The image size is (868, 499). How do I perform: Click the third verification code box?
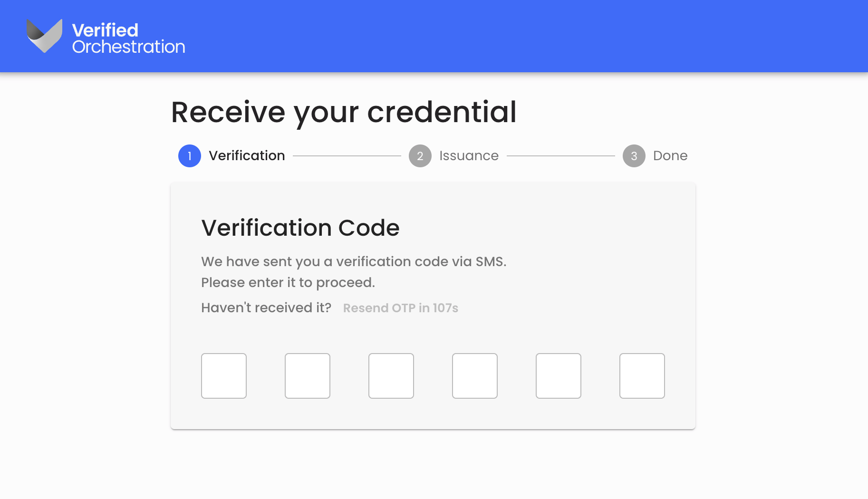[391, 375]
